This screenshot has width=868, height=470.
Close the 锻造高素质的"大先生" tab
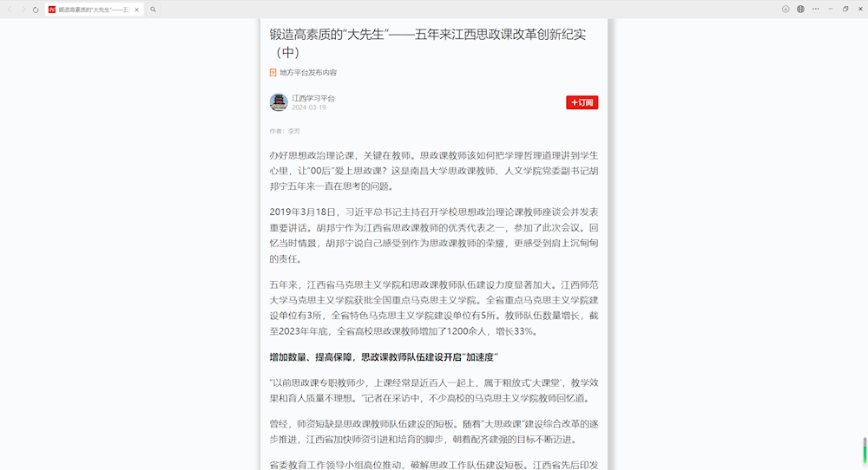(137, 10)
